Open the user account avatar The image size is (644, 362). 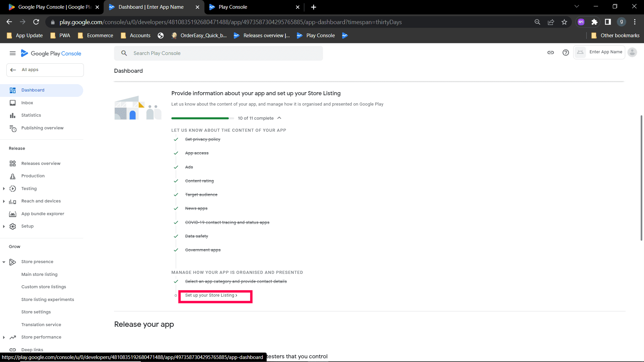[x=632, y=52]
